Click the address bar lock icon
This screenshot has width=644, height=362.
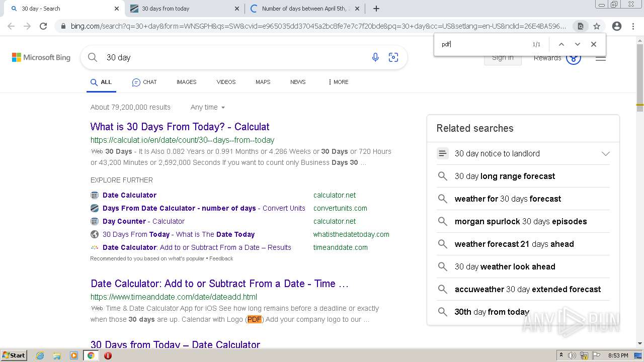click(x=62, y=26)
